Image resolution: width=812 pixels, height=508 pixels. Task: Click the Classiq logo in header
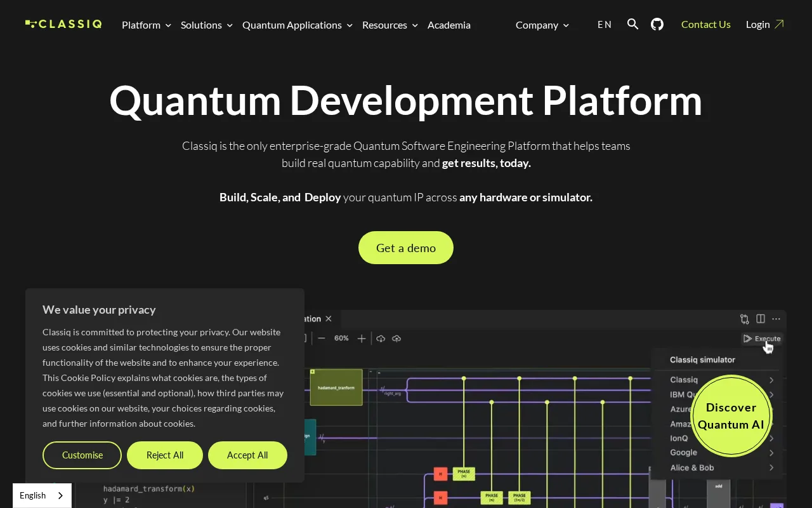(63, 24)
